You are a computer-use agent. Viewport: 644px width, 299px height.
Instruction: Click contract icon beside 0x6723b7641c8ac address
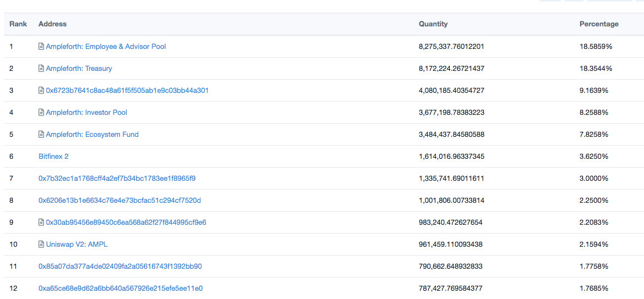pos(41,90)
